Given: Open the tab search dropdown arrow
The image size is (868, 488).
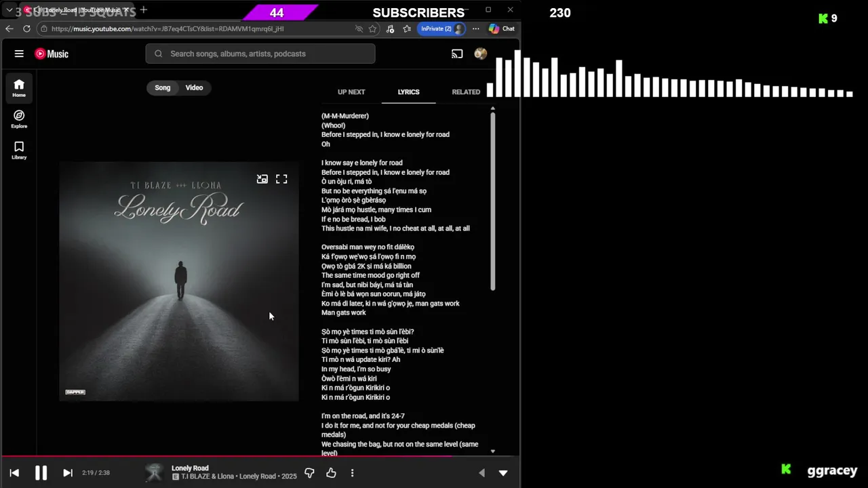Looking at the screenshot, I should (9, 10).
